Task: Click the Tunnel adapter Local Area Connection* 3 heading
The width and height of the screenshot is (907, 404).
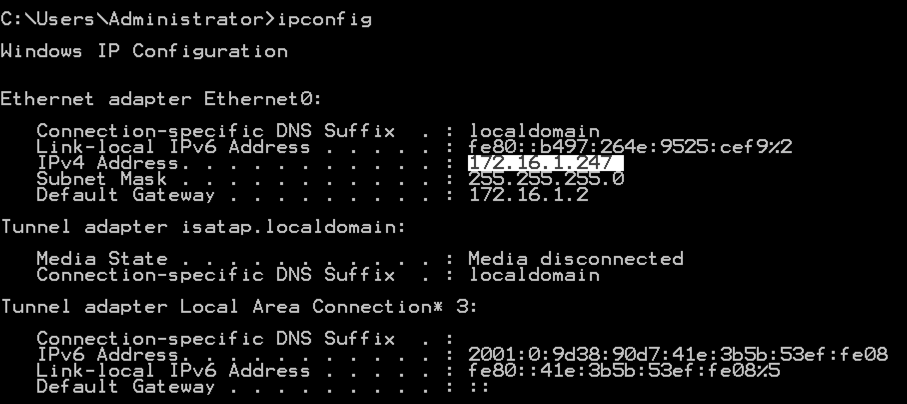Action: (239, 306)
